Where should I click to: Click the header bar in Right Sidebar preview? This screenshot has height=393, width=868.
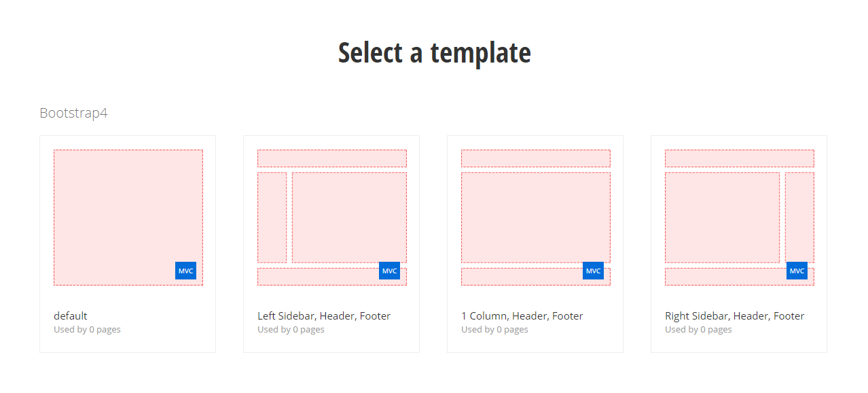pos(739,158)
